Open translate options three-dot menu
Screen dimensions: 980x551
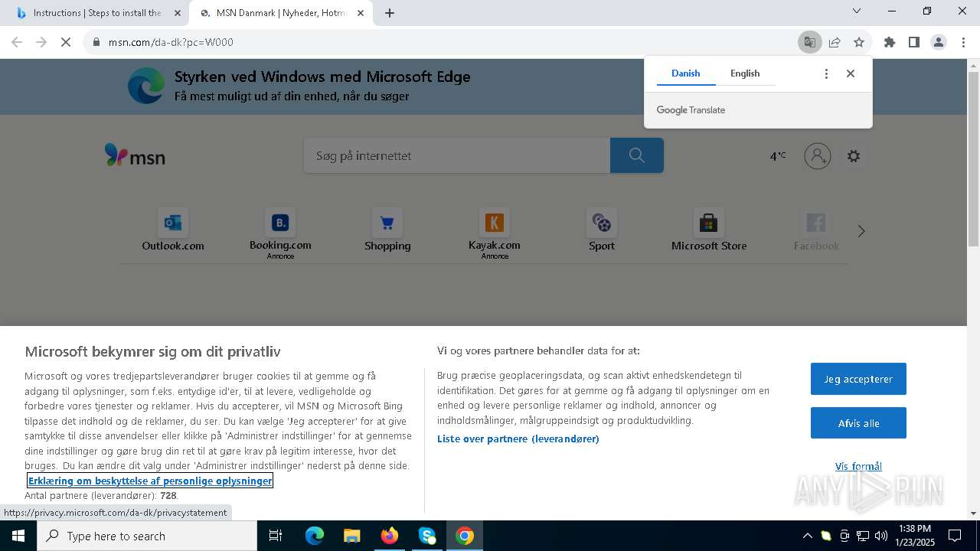click(825, 73)
